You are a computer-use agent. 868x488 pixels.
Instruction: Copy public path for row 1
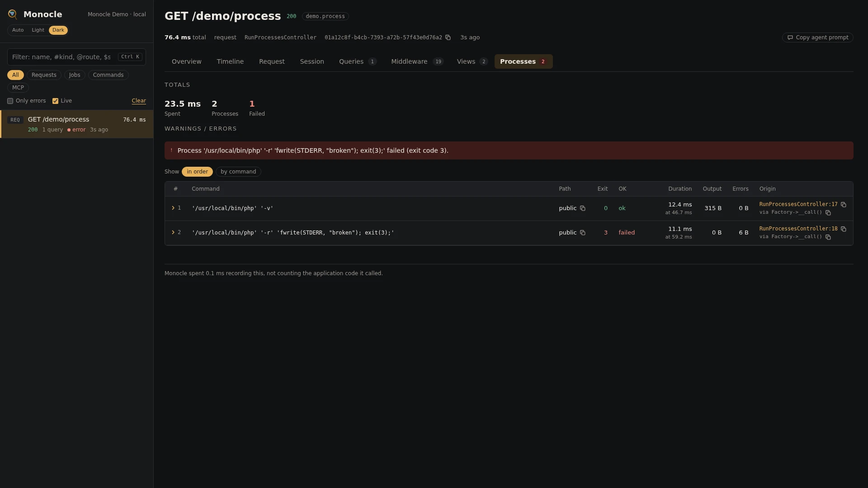point(583,208)
